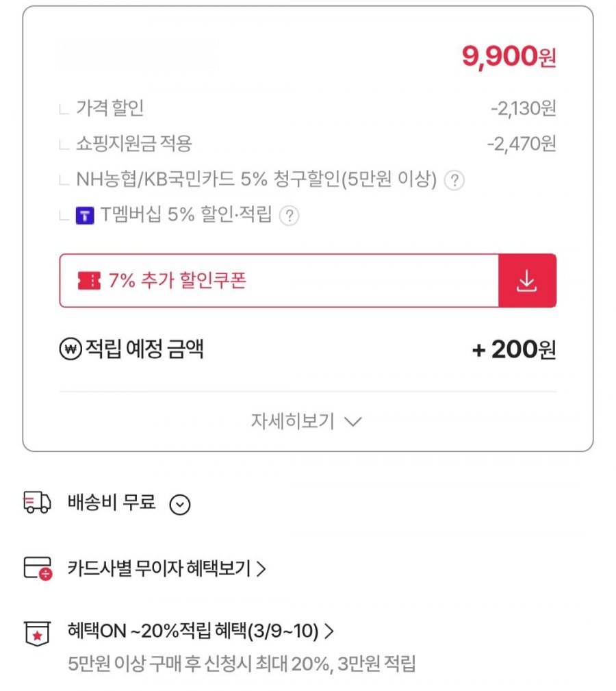Click the red coupon ticket icon
Viewport: 616px width, 691px height.
[89, 281]
